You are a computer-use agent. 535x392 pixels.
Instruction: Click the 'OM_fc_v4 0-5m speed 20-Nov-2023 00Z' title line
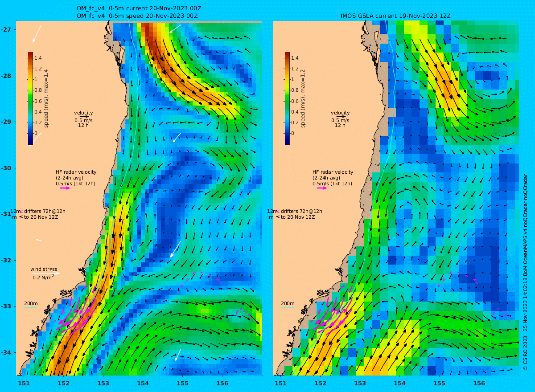[137, 16]
